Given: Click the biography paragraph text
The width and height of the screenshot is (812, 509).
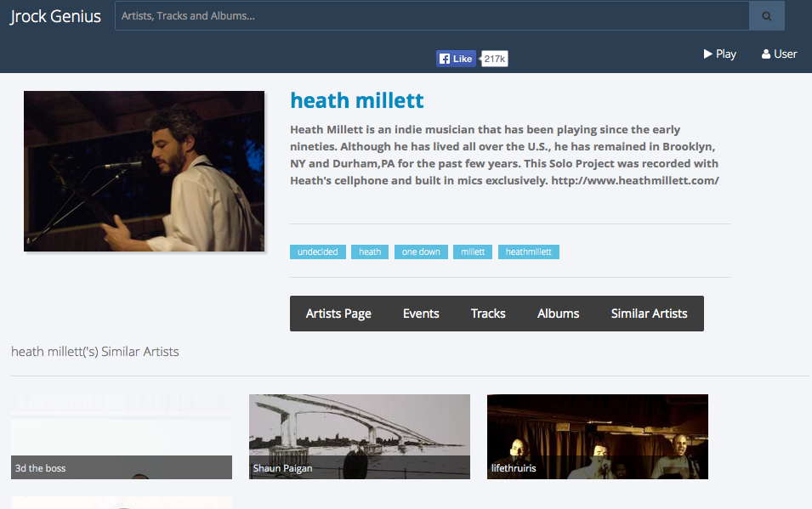Looking at the screenshot, I should click(x=504, y=155).
